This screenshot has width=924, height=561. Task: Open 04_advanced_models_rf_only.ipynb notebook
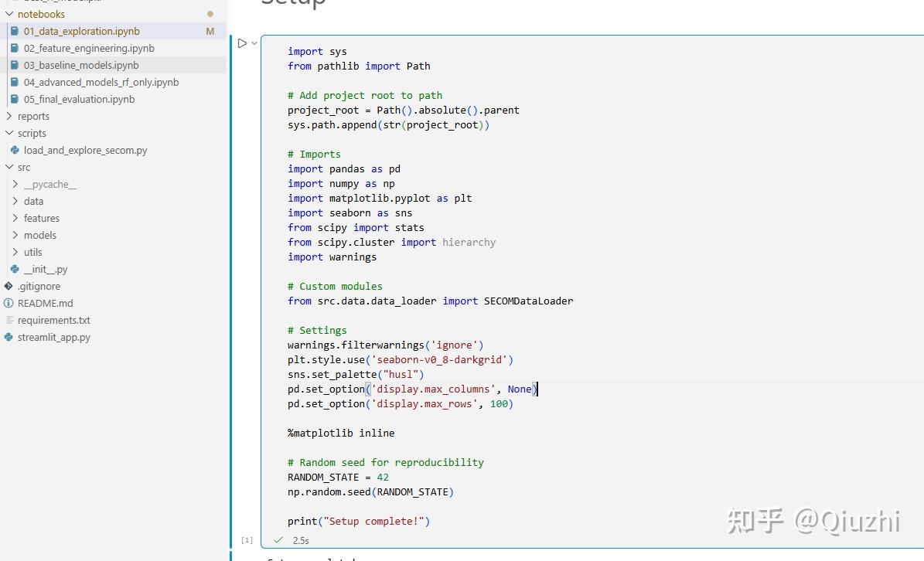(101, 83)
